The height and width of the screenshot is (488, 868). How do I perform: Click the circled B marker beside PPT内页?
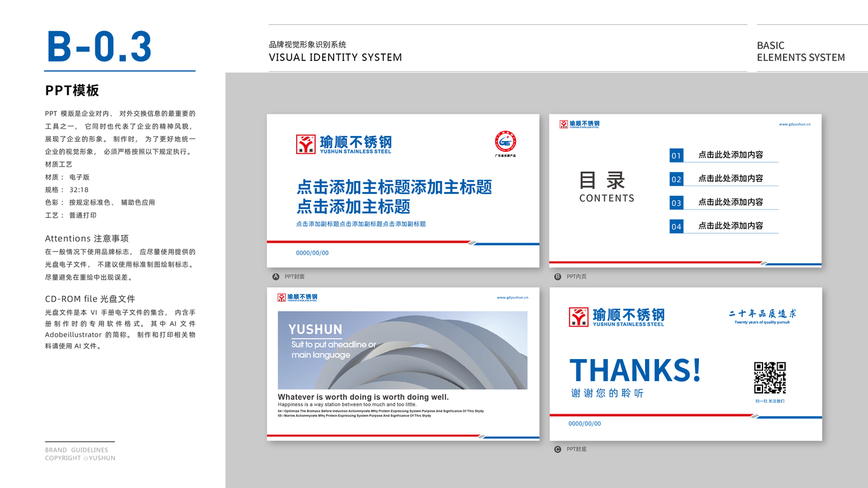[558, 276]
